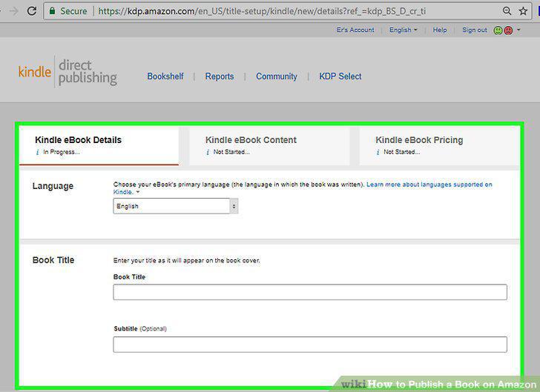540x392 pixels.
Task: Switch to Kindle eBook Content tab
Action: 269,146
